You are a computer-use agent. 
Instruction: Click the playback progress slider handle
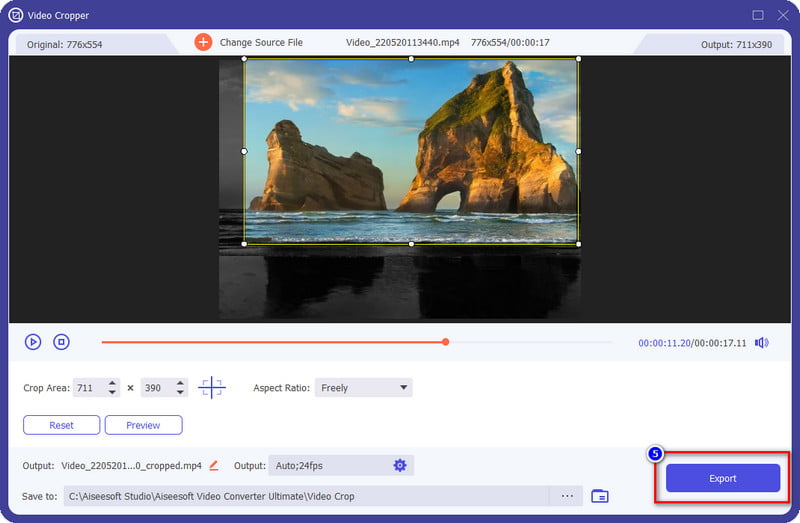(446, 342)
